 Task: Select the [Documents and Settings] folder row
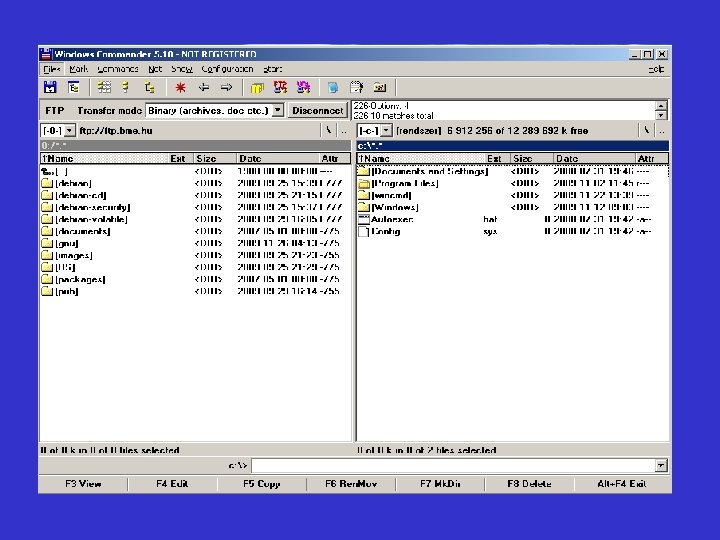512,171
